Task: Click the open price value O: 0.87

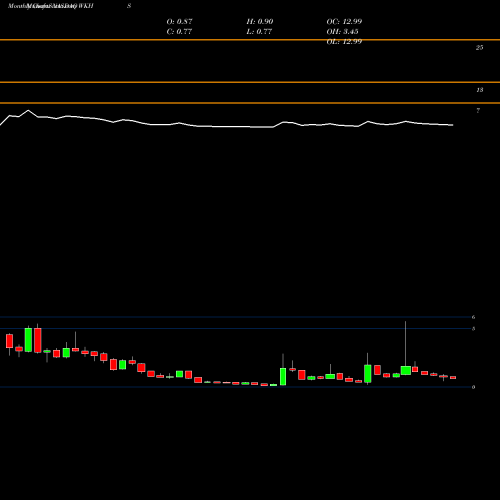Action: point(179,22)
